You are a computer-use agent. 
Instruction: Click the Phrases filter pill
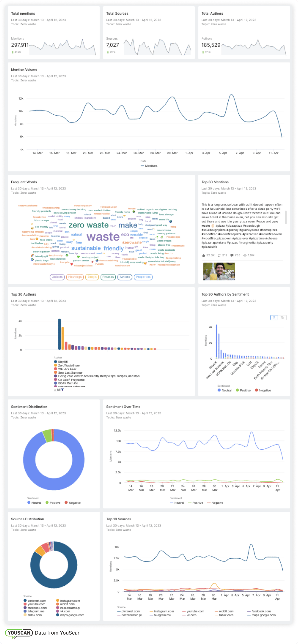[108, 277]
